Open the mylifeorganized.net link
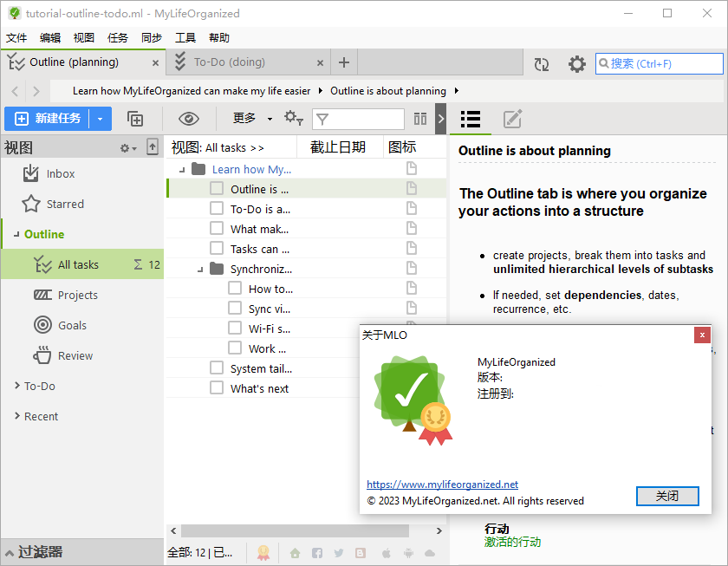728x566 pixels. 442,485
